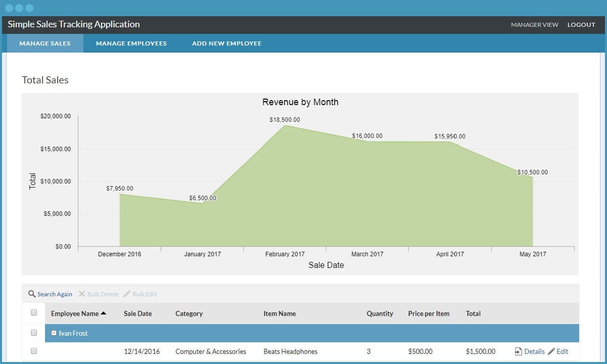Image resolution: width=607 pixels, height=364 pixels.
Task: Open the Manage Sales tab
Action: [45, 43]
